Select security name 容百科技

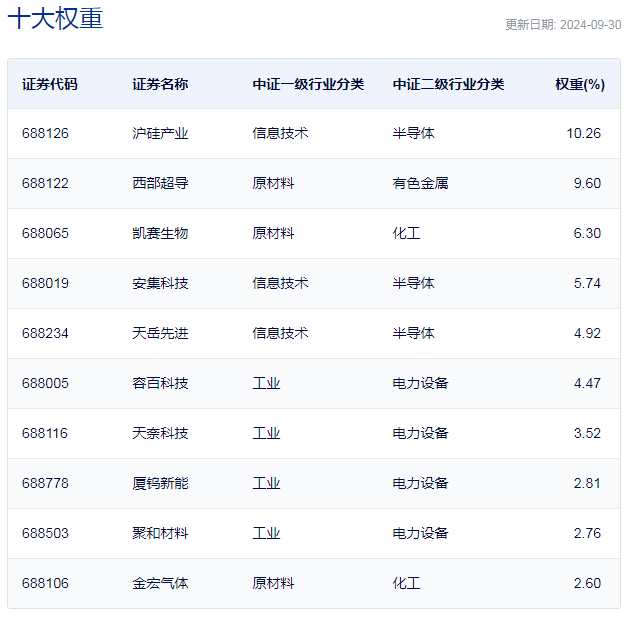coord(160,383)
